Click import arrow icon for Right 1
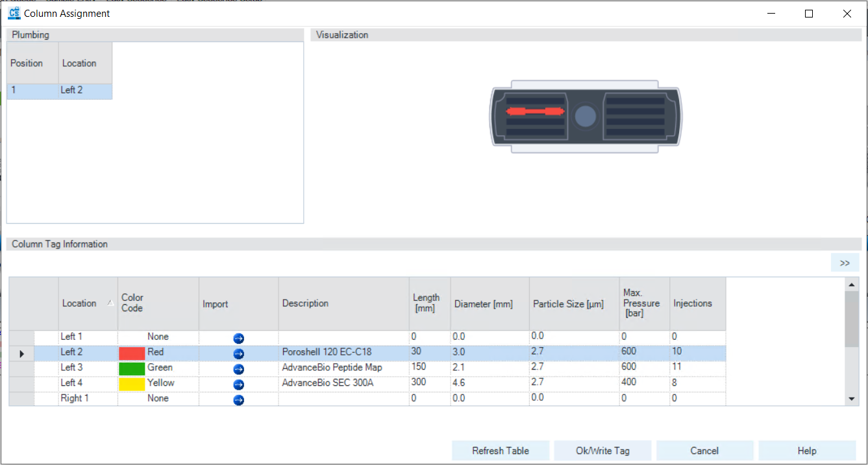Viewport: 868px width, 465px height. pos(238,400)
